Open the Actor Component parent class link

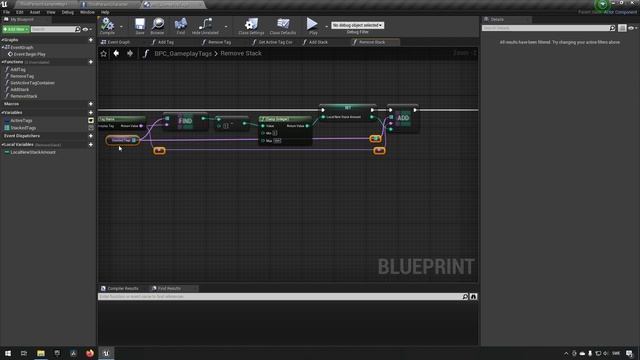pyautogui.click(x=620, y=12)
